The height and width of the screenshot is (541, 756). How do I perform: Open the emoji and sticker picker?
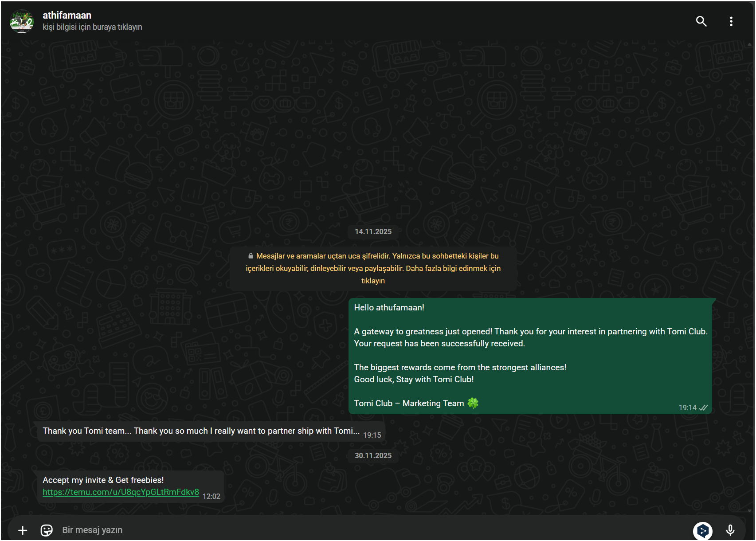click(47, 530)
